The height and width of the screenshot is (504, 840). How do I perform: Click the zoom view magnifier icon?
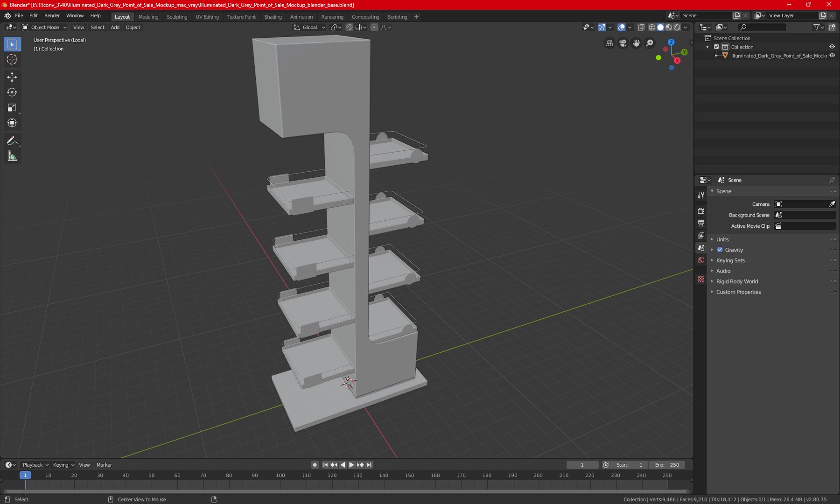650,43
